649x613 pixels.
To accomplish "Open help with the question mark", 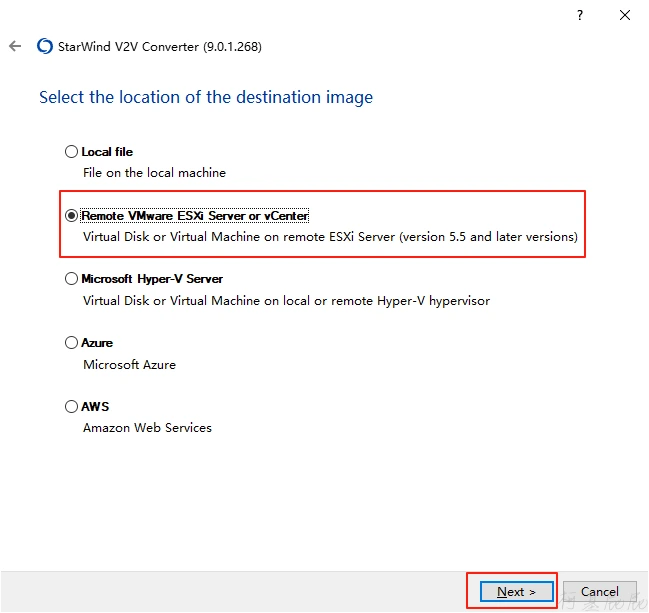I will pyautogui.click(x=580, y=15).
